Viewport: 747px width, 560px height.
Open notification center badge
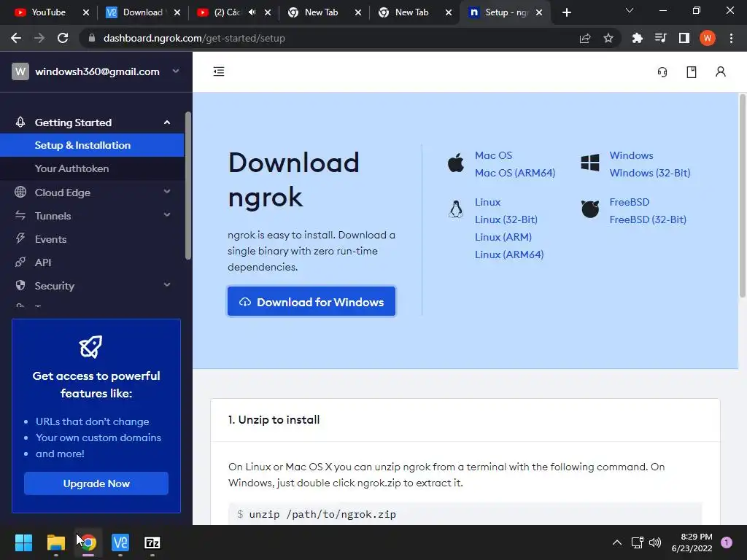727,542
